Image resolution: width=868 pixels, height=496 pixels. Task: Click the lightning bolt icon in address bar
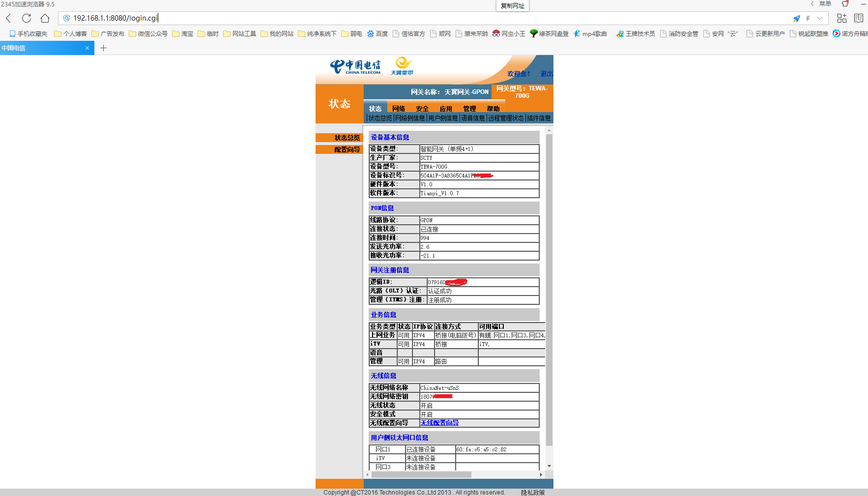[808, 19]
